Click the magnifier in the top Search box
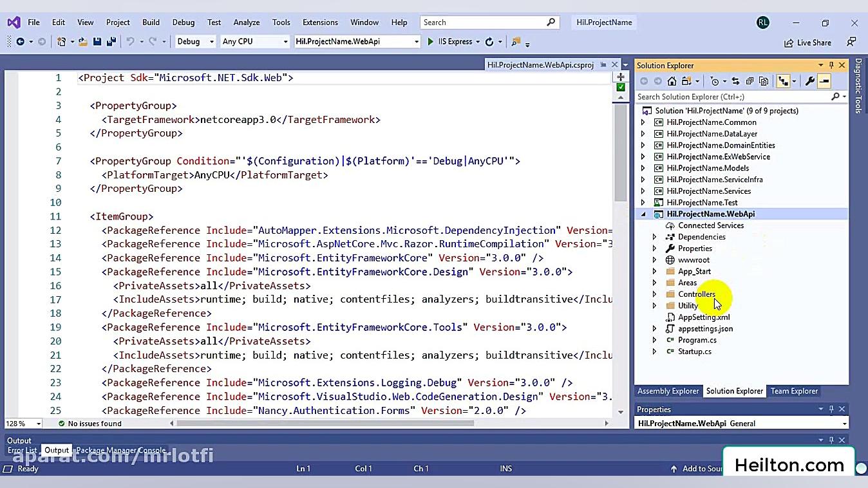The height and width of the screenshot is (488, 868). (x=551, y=22)
